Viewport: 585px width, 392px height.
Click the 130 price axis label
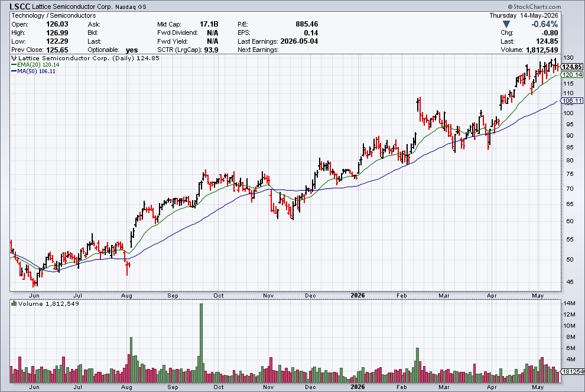click(x=568, y=58)
